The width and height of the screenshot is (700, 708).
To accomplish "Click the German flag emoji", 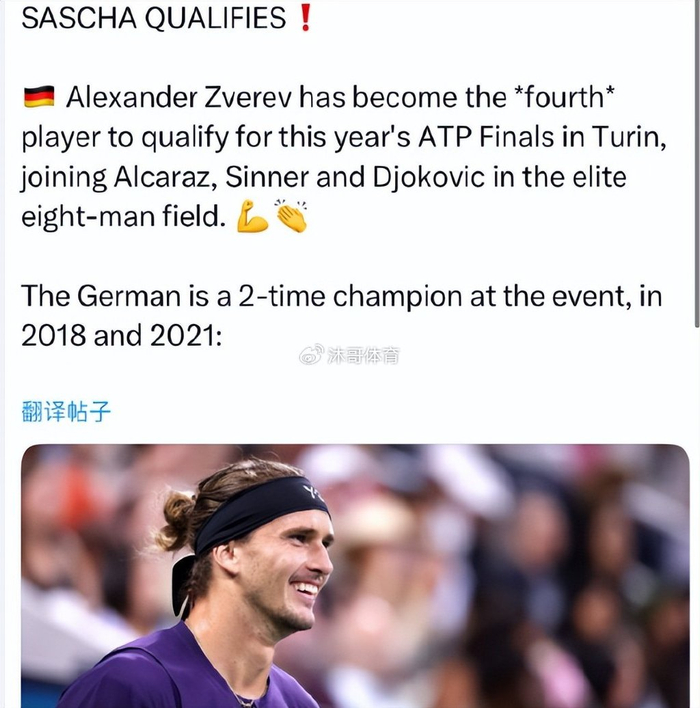I will tap(38, 98).
